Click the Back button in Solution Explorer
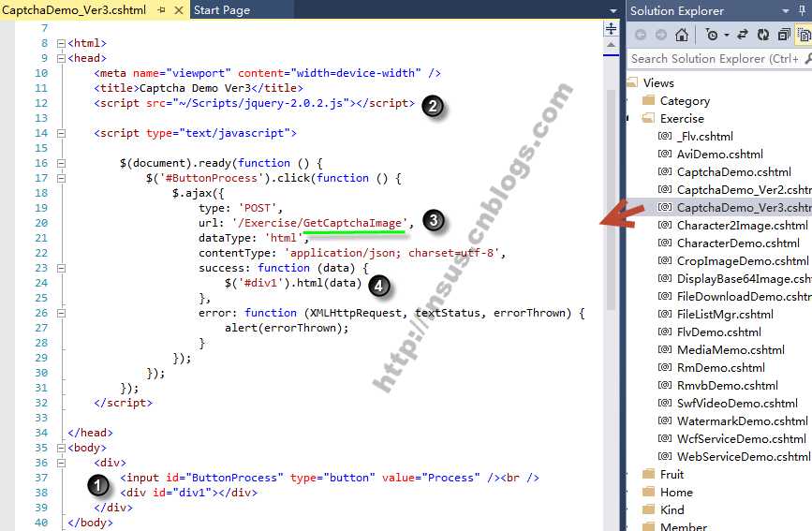This screenshot has height=531, width=812. pyautogui.click(x=641, y=35)
